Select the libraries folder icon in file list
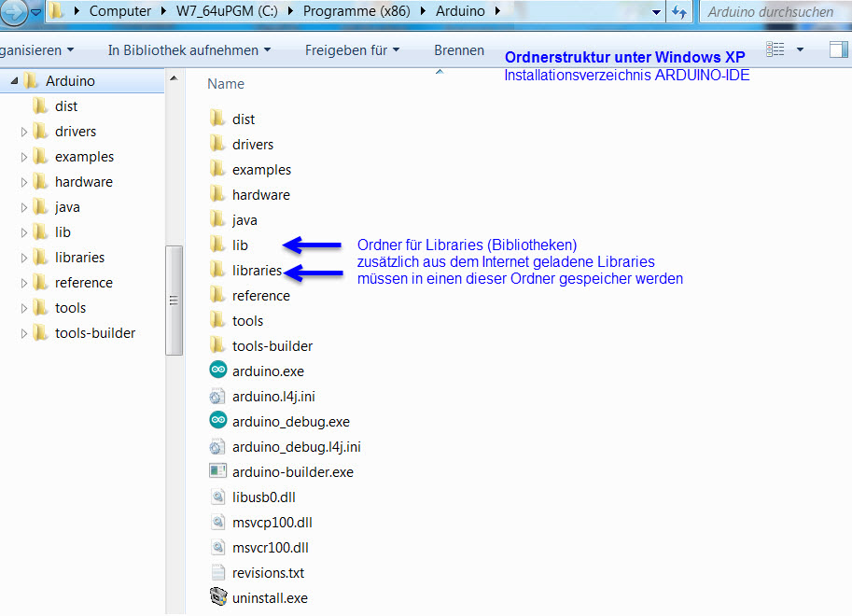852x616 pixels. (217, 269)
